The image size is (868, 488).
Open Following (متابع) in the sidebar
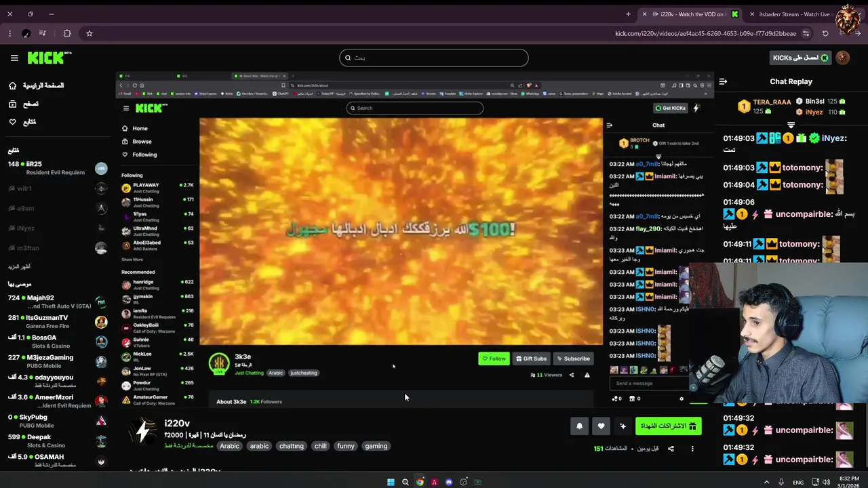pyautogui.click(x=22, y=122)
